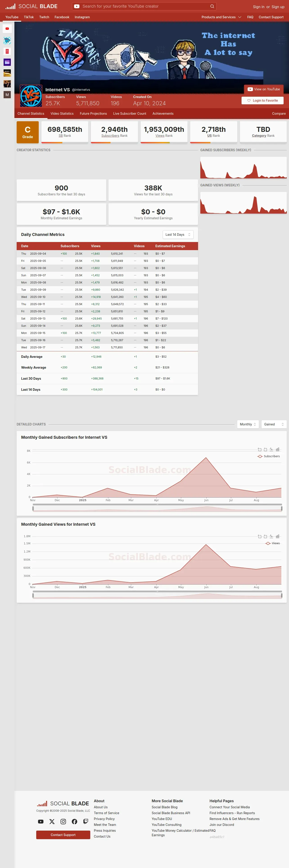Switch to the Twitch platform tab
289x868 pixels.
(44, 17)
